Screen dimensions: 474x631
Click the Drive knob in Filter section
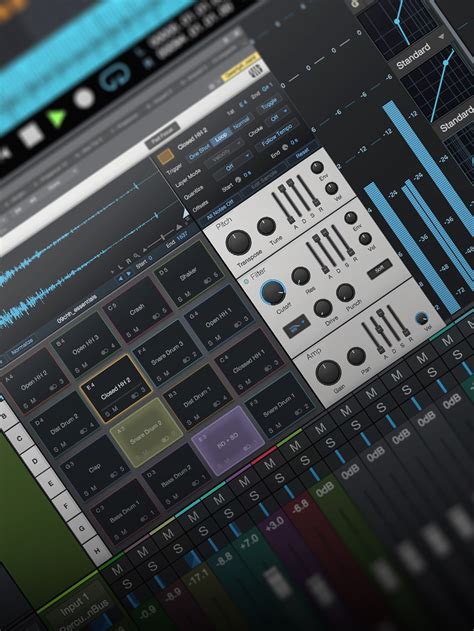coord(323,308)
